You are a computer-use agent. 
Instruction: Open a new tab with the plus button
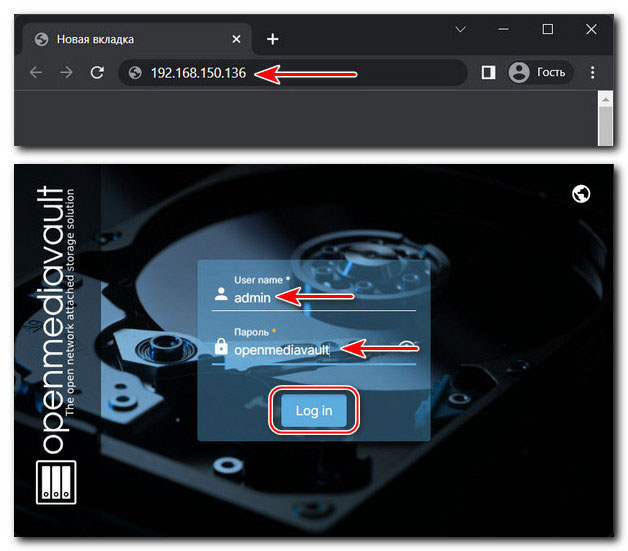pyautogui.click(x=273, y=39)
